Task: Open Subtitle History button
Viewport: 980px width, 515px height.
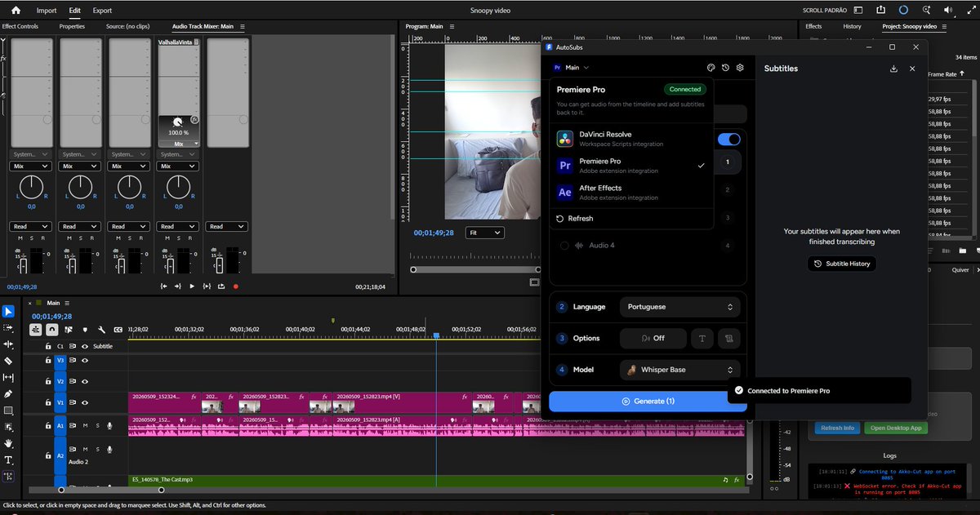Action: pos(841,264)
